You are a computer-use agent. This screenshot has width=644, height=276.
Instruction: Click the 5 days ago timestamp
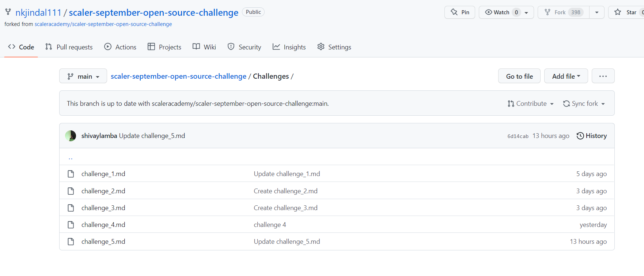(x=591, y=174)
